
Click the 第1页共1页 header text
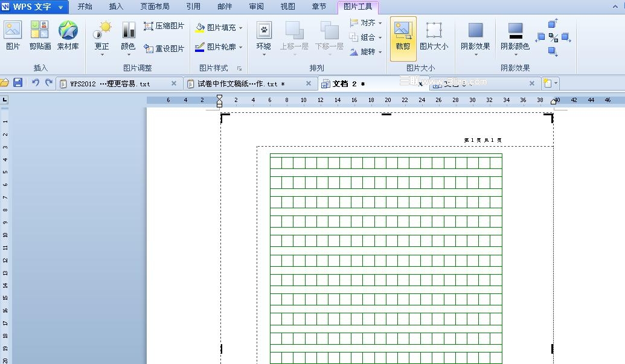point(482,140)
